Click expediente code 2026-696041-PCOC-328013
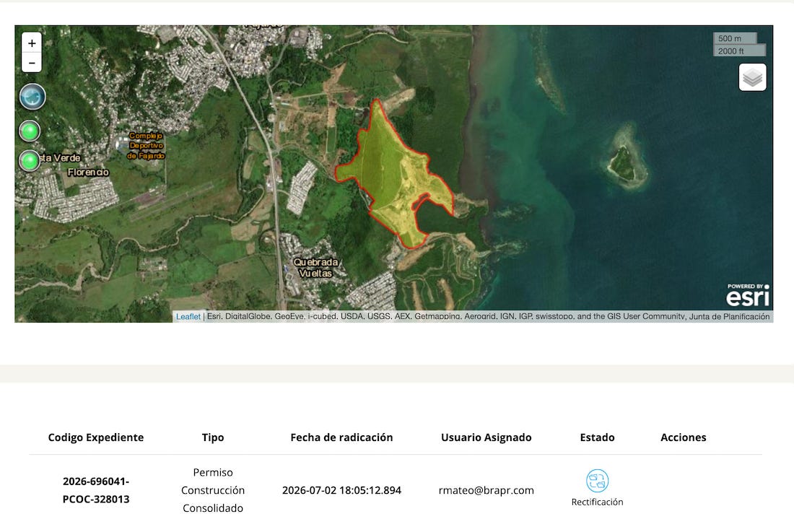The image size is (794, 532). (96, 490)
